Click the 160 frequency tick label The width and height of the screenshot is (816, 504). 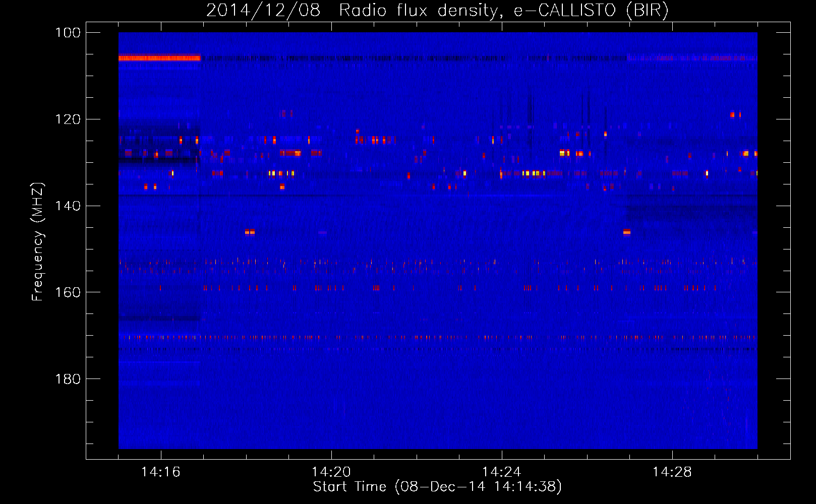pyautogui.click(x=68, y=292)
